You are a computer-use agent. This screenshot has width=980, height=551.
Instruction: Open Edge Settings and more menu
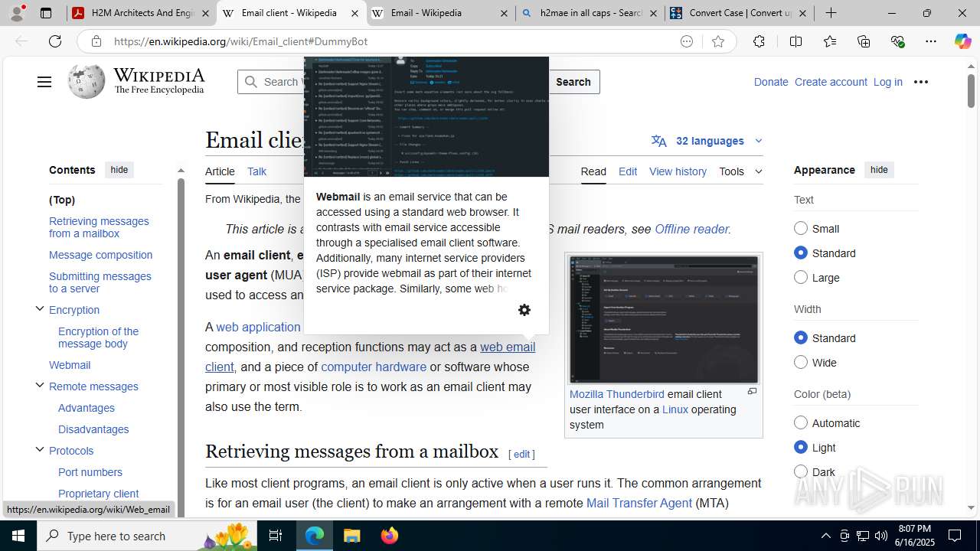point(931,41)
